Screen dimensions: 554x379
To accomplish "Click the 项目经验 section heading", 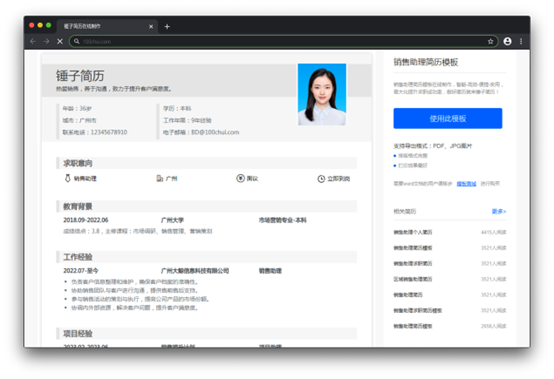I will 78,334.
